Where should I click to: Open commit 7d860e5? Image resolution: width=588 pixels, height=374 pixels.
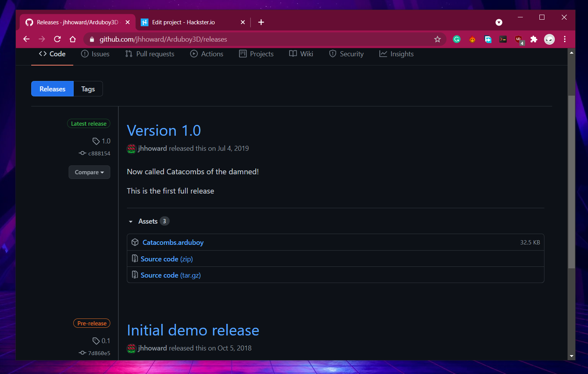(94, 353)
